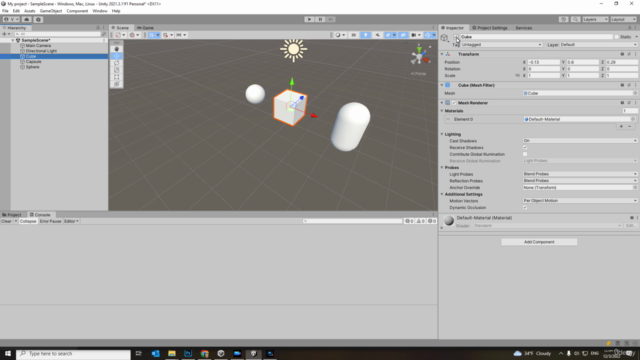Open the Layers dropdown in top toolbar
The height and width of the screenshot is (360, 640).
click(x=595, y=19)
